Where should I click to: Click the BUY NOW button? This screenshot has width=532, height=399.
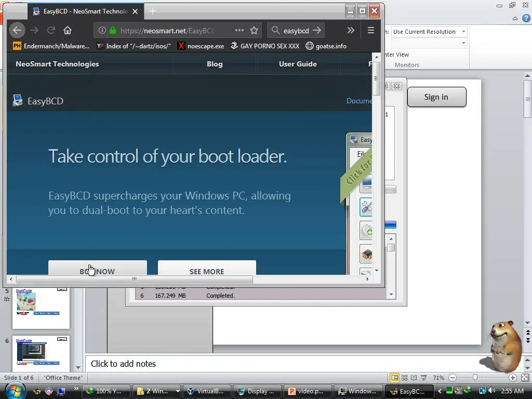coord(98,268)
